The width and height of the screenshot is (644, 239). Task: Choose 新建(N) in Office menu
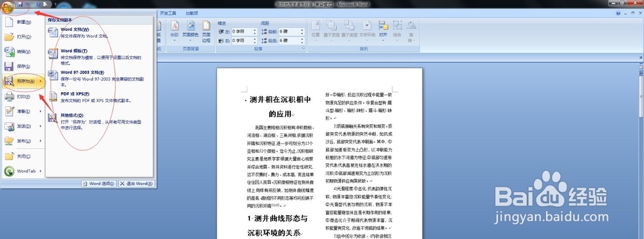tap(23, 22)
